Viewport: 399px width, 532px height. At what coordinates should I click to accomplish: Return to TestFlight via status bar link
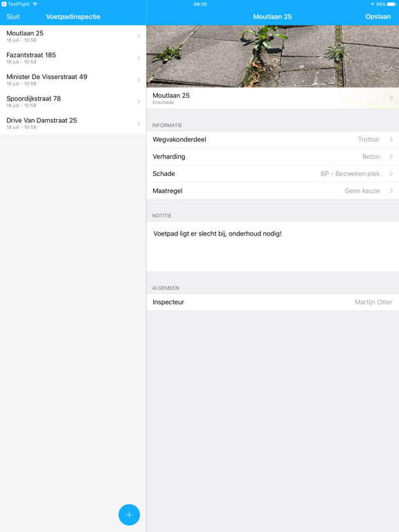coord(16,4)
